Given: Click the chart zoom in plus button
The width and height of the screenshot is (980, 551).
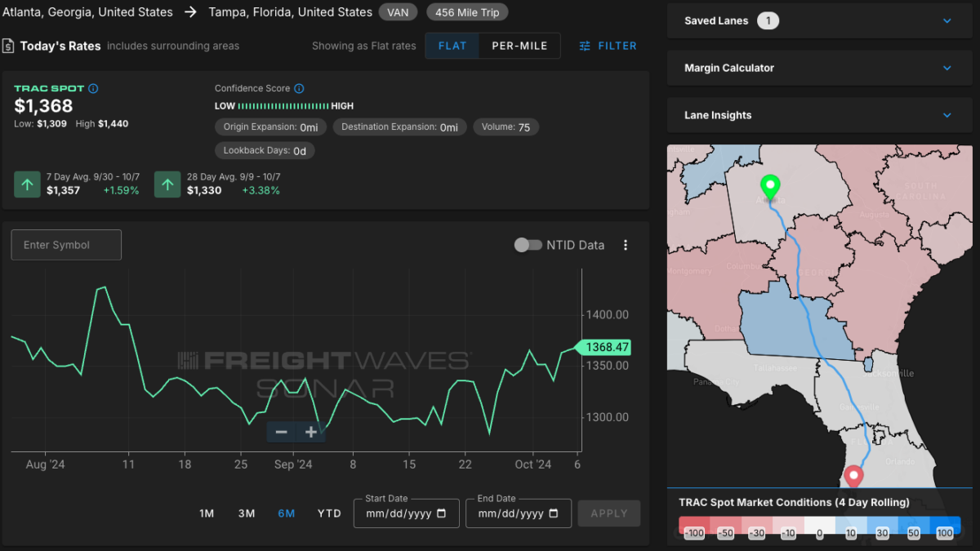Looking at the screenshot, I should [x=311, y=432].
